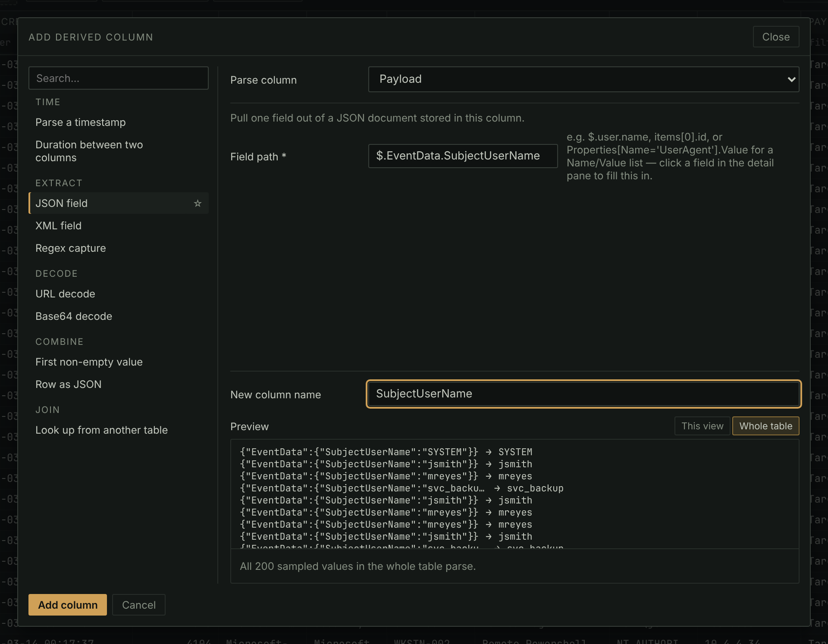828x644 pixels.
Task: Click the EXTRACT section heading
Action: pyautogui.click(x=59, y=183)
